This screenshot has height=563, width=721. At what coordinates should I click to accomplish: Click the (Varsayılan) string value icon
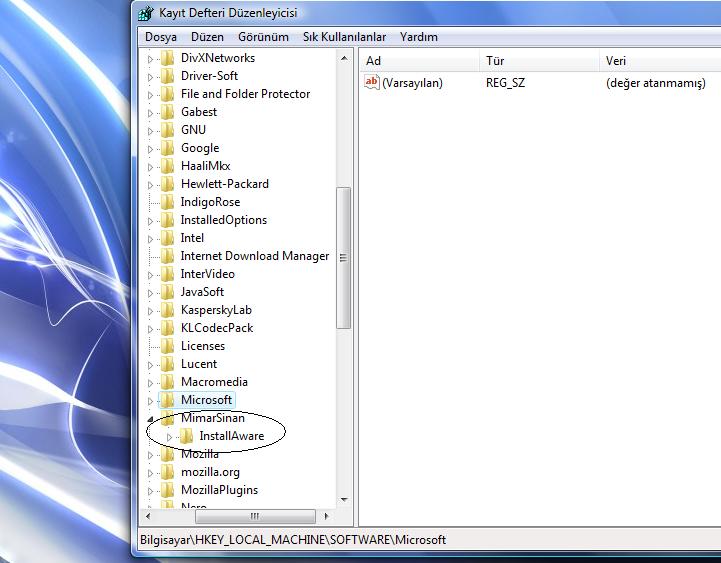(x=372, y=82)
